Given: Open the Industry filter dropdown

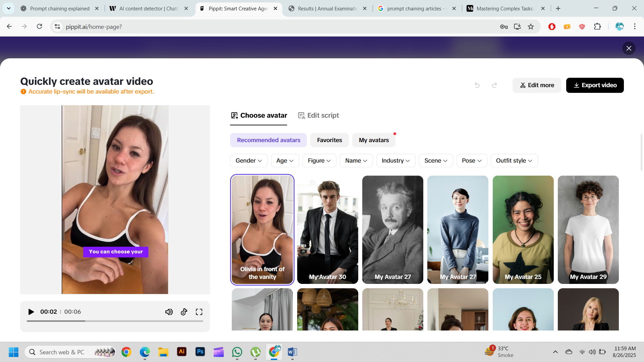Looking at the screenshot, I should tap(395, 161).
